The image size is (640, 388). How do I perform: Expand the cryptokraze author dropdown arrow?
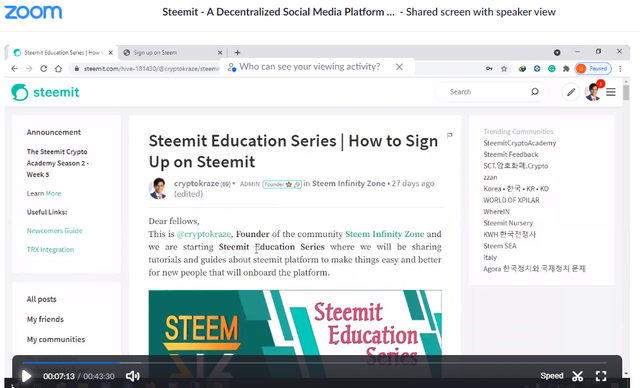point(234,184)
